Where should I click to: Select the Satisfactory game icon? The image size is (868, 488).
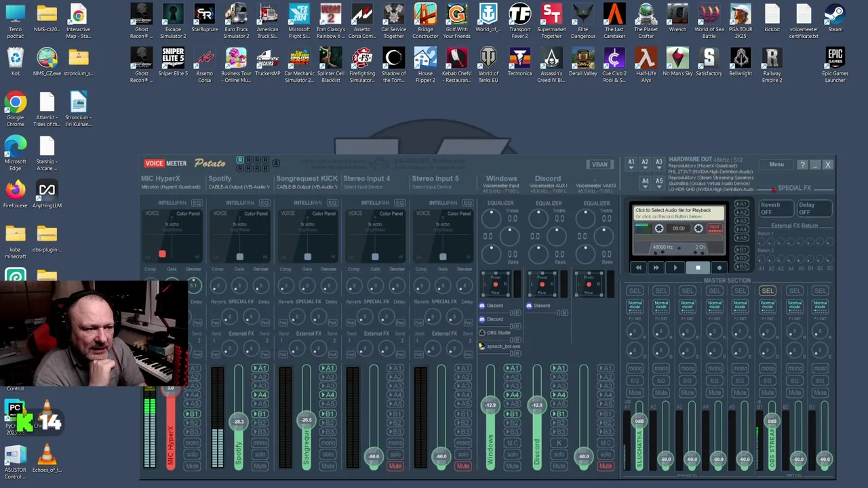point(709,62)
